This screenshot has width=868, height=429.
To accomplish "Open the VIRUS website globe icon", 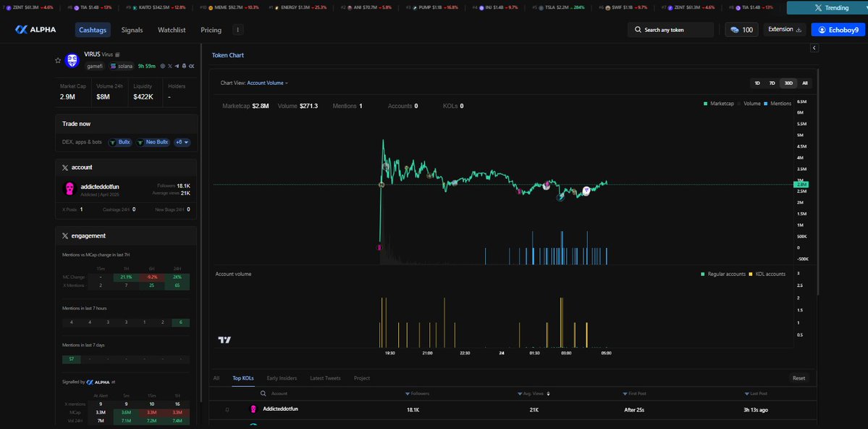I will point(163,66).
